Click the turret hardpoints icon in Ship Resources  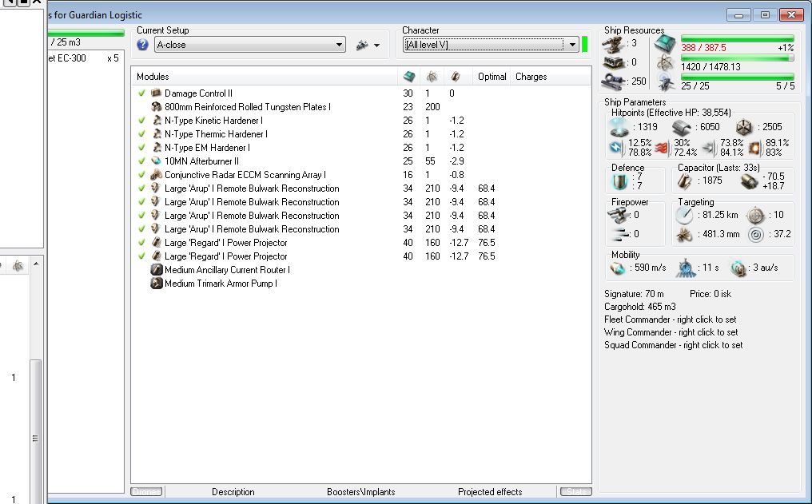(x=614, y=44)
